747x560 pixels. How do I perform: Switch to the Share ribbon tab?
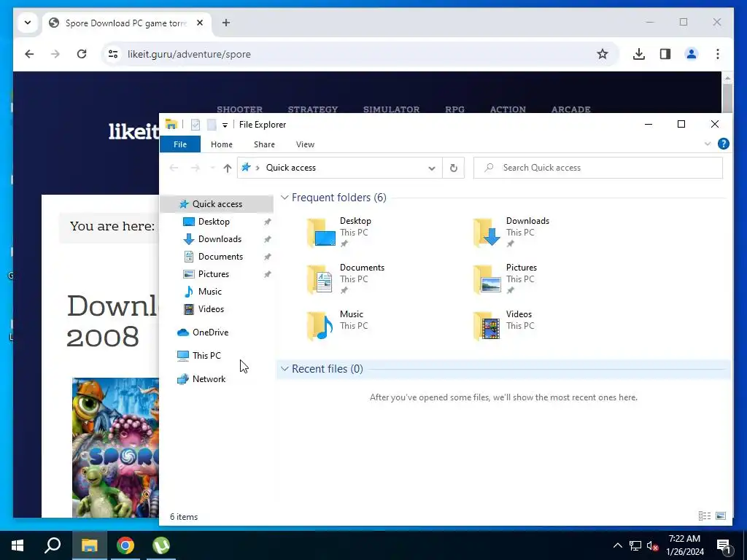pyautogui.click(x=264, y=144)
